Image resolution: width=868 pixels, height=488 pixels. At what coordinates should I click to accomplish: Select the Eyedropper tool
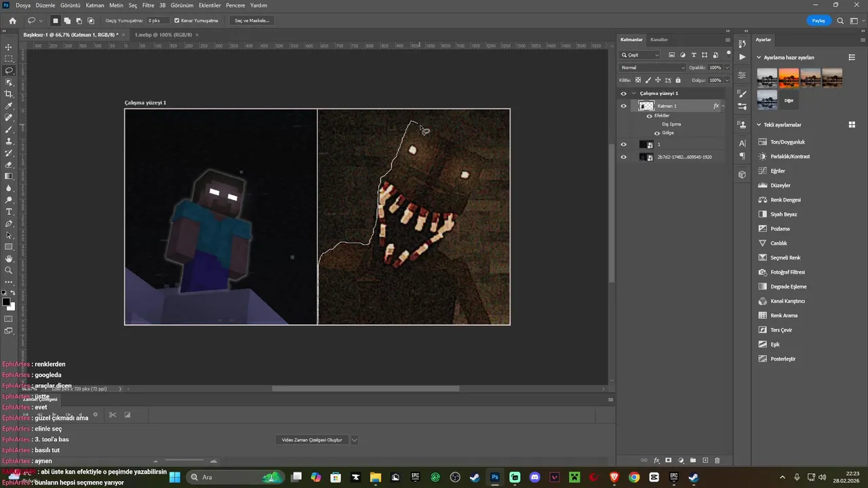(9, 106)
